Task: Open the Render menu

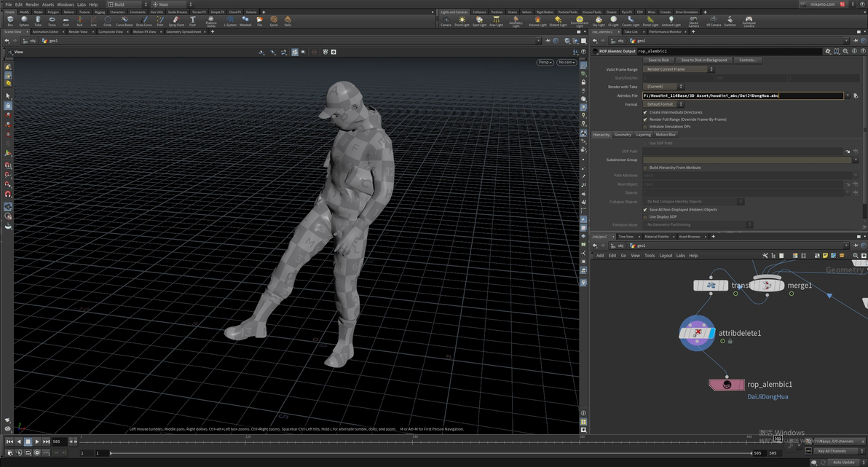Action: pyautogui.click(x=32, y=4)
